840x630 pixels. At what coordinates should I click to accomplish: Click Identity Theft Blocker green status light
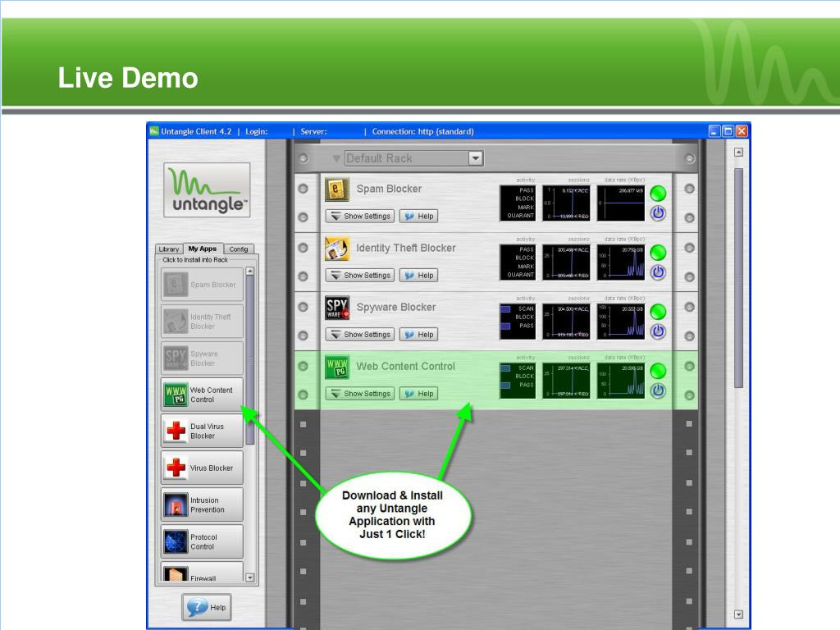point(658,253)
